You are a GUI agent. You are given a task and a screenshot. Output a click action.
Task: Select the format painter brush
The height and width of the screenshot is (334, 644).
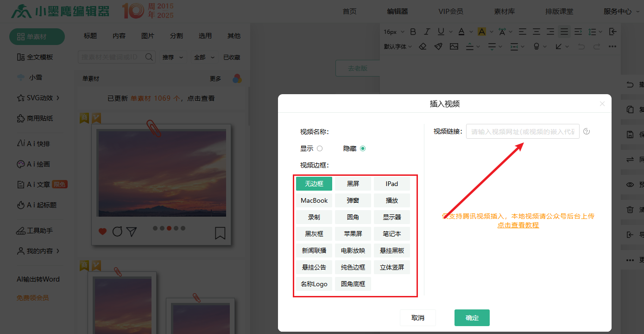pos(438,46)
